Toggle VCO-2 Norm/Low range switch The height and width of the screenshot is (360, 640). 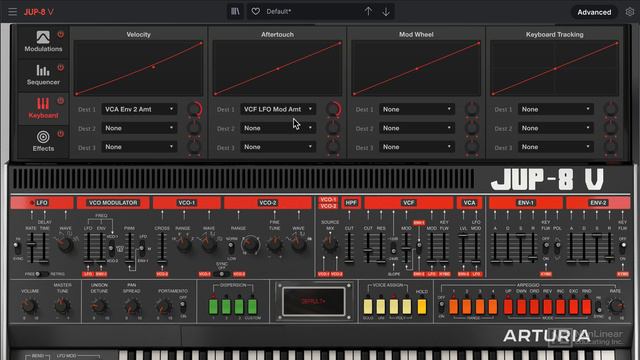[231, 247]
